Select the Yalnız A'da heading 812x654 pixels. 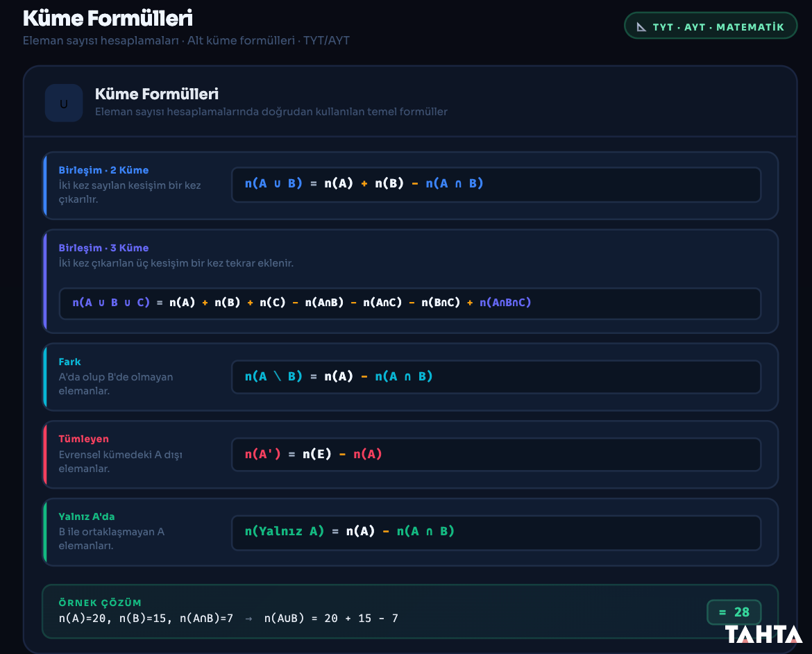[x=87, y=517]
